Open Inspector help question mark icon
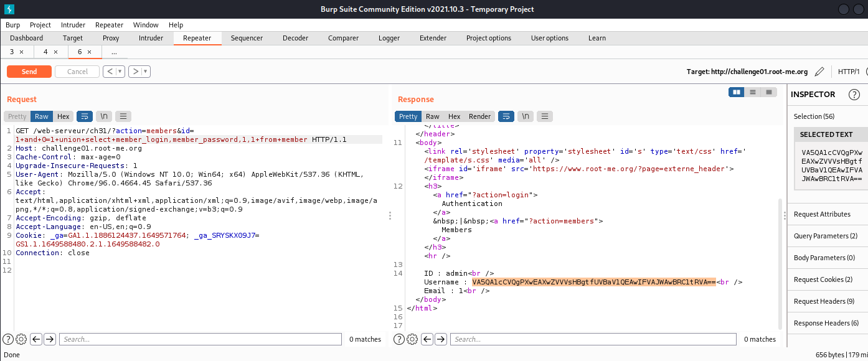The image size is (868, 361). [x=854, y=95]
